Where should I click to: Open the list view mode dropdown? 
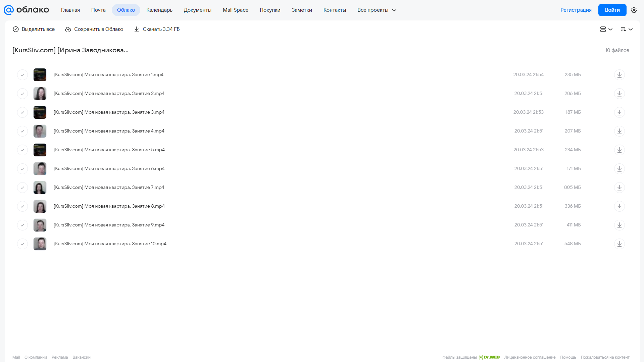click(x=606, y=29)
